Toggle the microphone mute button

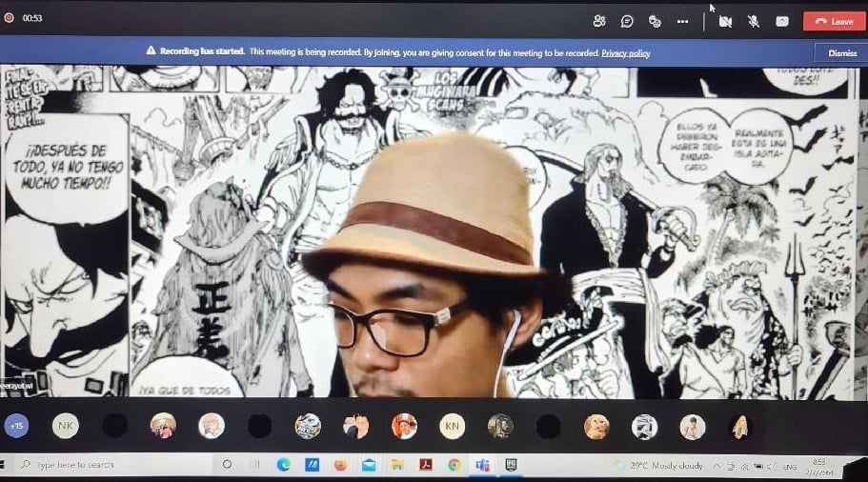point(754,22)
